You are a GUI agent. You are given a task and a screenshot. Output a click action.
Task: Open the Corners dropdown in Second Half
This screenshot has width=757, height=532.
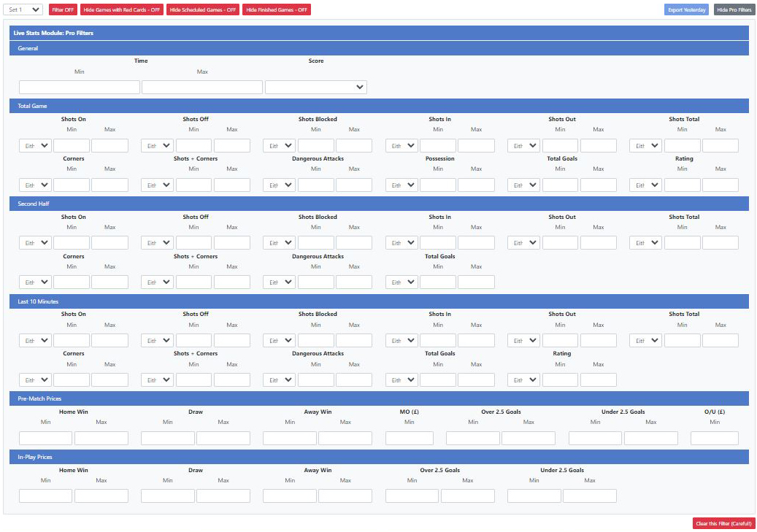point(34,281)
